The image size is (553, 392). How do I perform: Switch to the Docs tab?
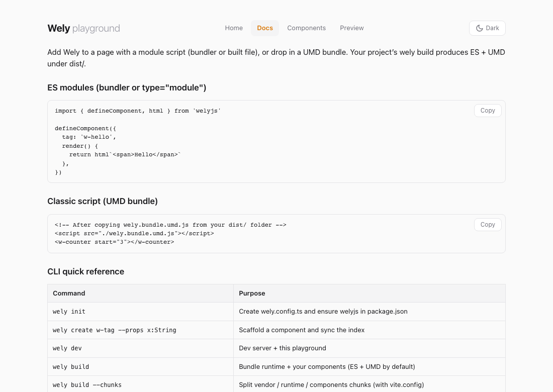point(265,28)
